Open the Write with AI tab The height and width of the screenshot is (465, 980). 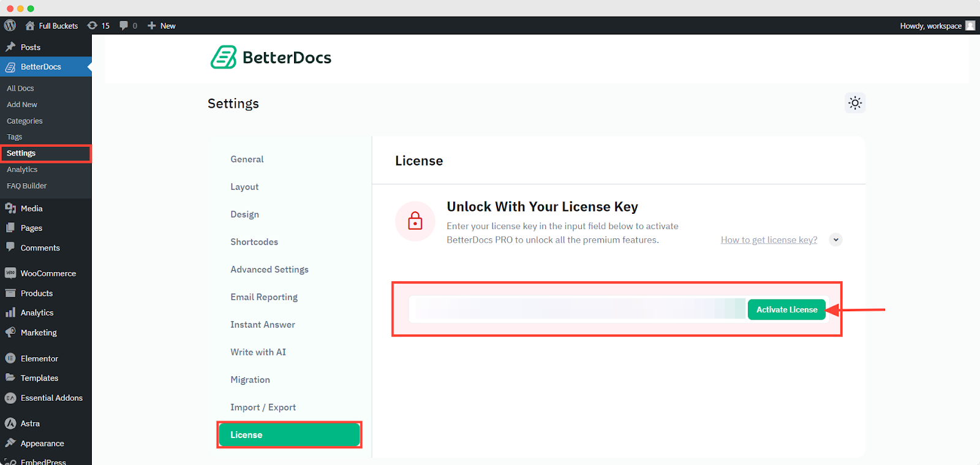pyautogui.click(x=258, y=352)
